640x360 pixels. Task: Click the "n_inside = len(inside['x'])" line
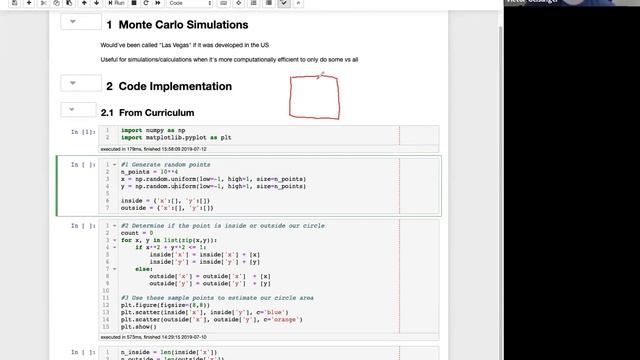click(169, 352)
